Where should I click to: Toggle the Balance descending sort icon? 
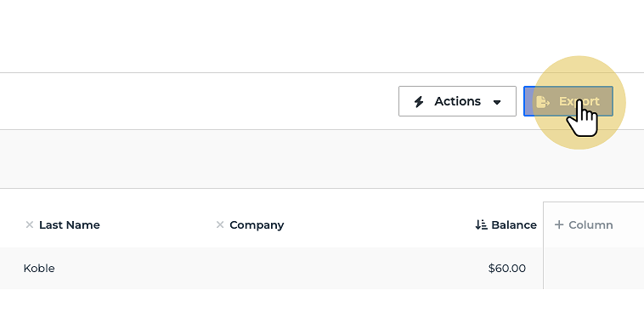[x=481, y=224]
